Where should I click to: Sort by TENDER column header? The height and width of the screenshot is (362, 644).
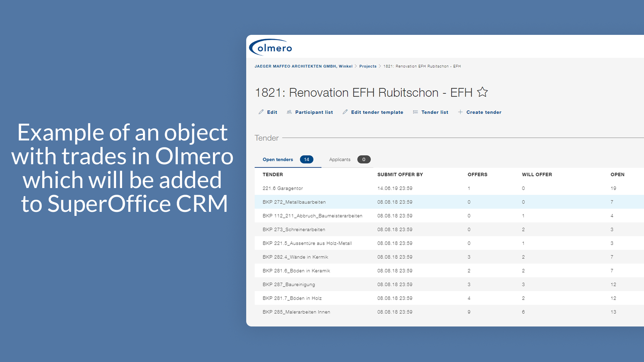(273, 175)
